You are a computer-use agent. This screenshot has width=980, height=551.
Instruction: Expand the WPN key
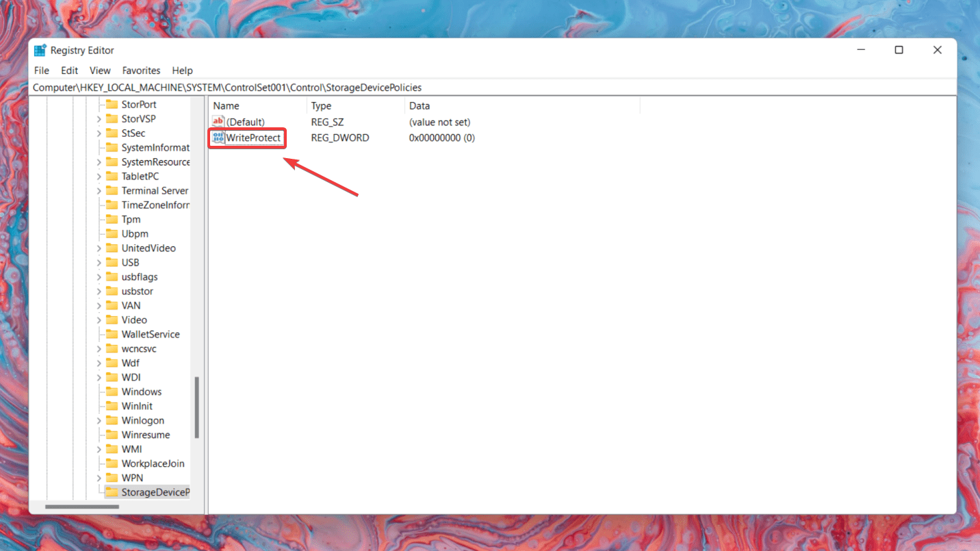click(x=99, y=478)
